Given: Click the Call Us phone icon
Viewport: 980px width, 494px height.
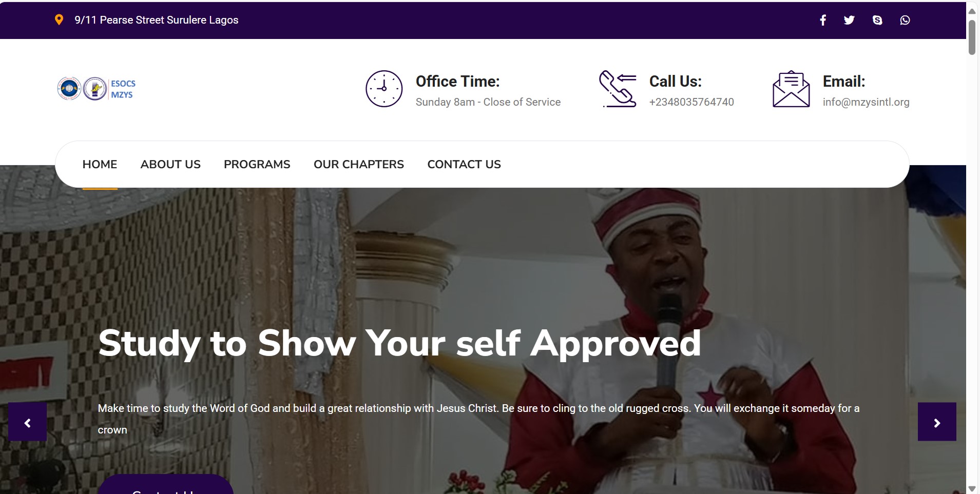Looking at the screenshot, I should [x=618, y=89].
